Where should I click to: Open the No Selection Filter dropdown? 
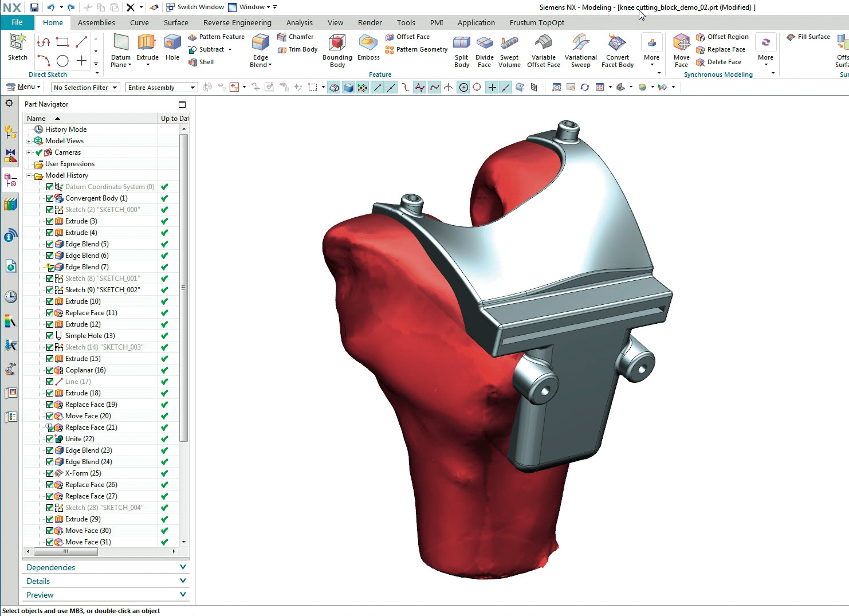[85, 88]
